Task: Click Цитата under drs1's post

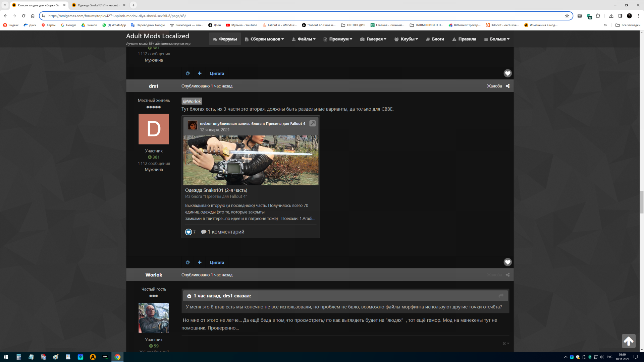Action: [x=217, y=262]
